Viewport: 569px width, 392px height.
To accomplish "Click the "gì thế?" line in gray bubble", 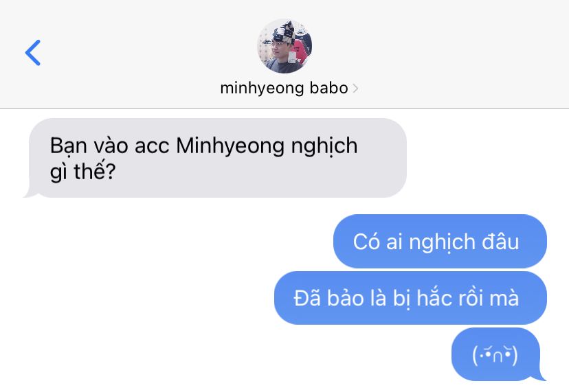I will [82, 172].
